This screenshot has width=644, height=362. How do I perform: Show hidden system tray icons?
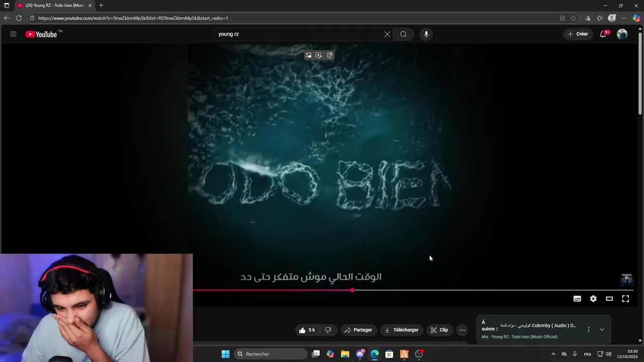point(553,354)
